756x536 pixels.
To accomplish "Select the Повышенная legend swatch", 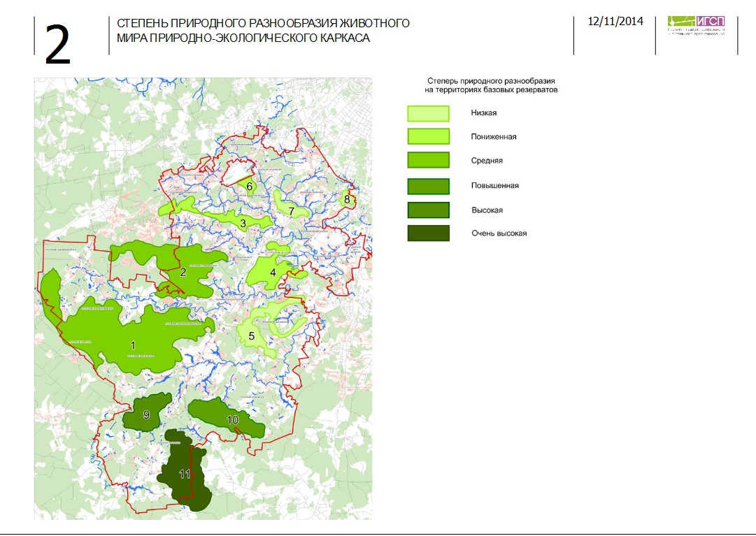I will point(428,187).
